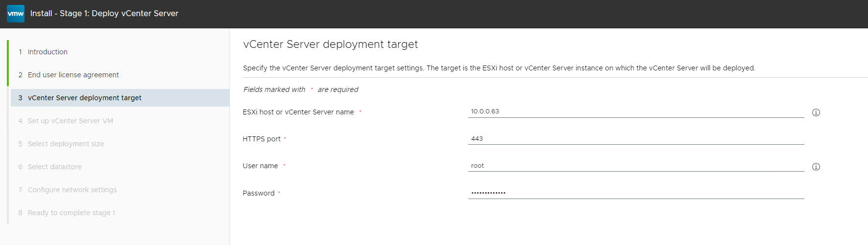Open End user license agreement step
The image size is (868, 245).
(73, 75)
